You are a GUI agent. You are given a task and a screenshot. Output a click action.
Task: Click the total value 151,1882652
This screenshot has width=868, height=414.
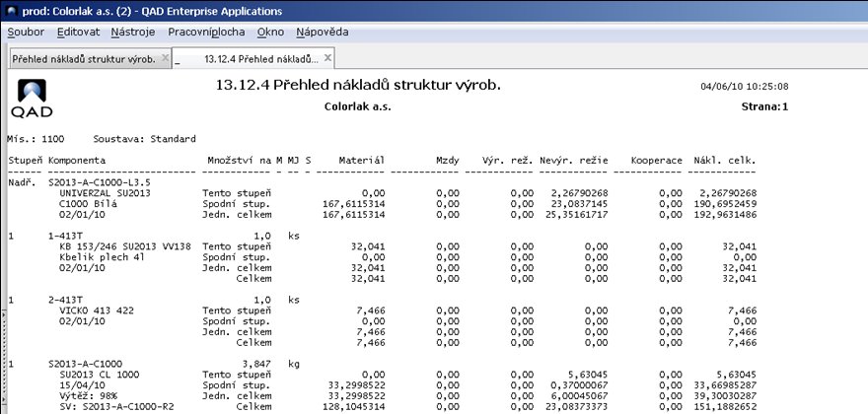click(725, 407)
